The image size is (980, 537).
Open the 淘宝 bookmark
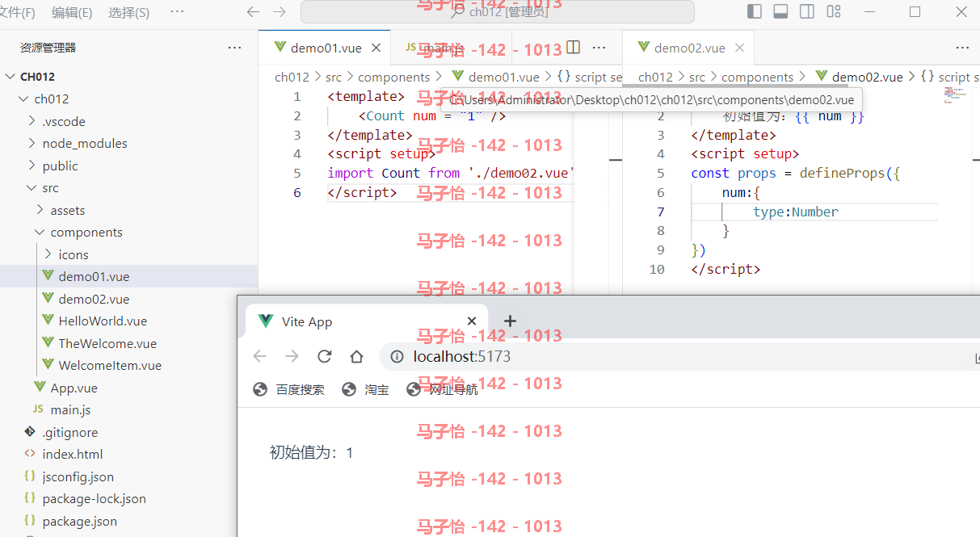point(365,389)
